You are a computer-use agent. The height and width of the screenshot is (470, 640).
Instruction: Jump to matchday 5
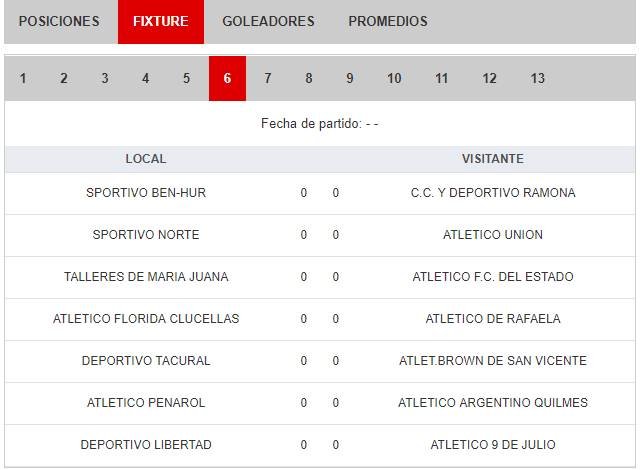pyautogui.click(x=186, y=78)
